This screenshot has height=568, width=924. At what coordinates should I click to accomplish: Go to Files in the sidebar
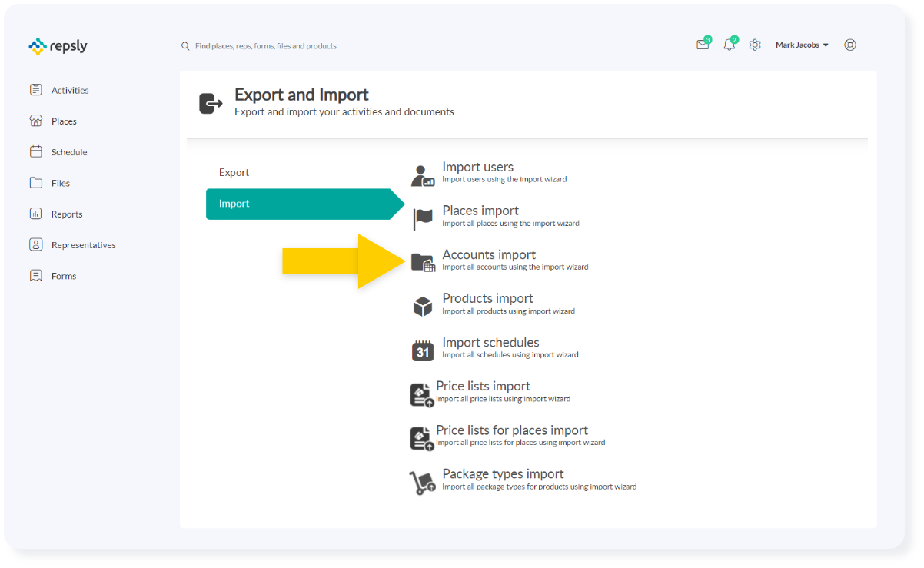pyautogui.click(x=61, y=183)
